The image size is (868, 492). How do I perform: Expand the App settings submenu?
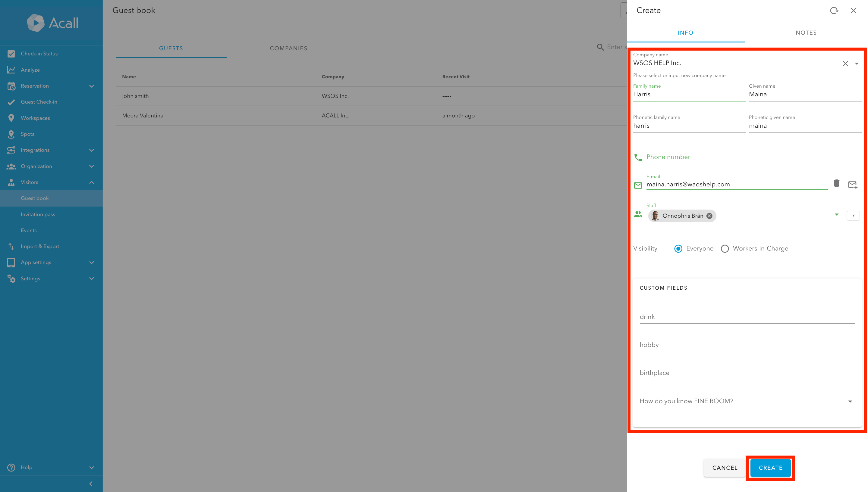91,263
